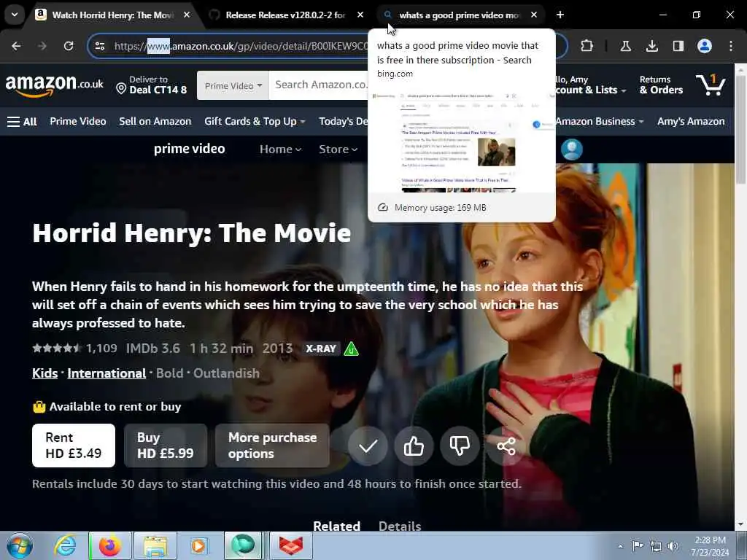
Task: Expand the prime video Home menu
Action: click(x=281, y=149)
